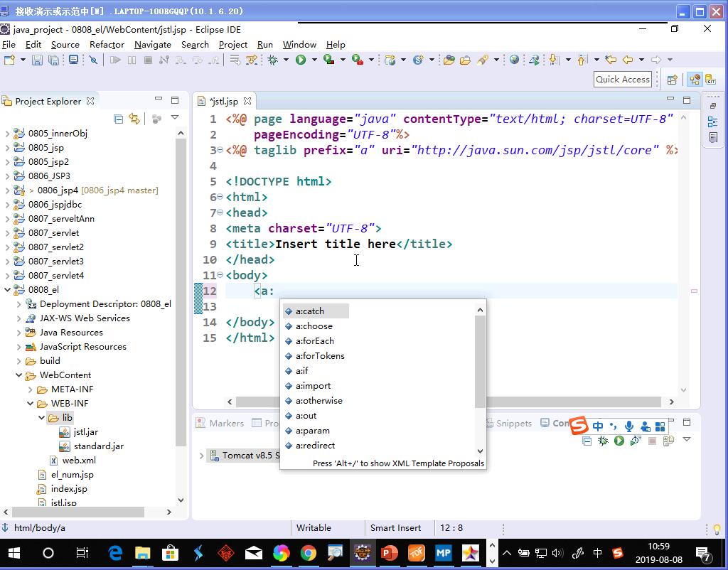Image resolution: width=728 pixels, height=570 pixels.
Task: Expand the META-INF folder
Action: [30, 389]
